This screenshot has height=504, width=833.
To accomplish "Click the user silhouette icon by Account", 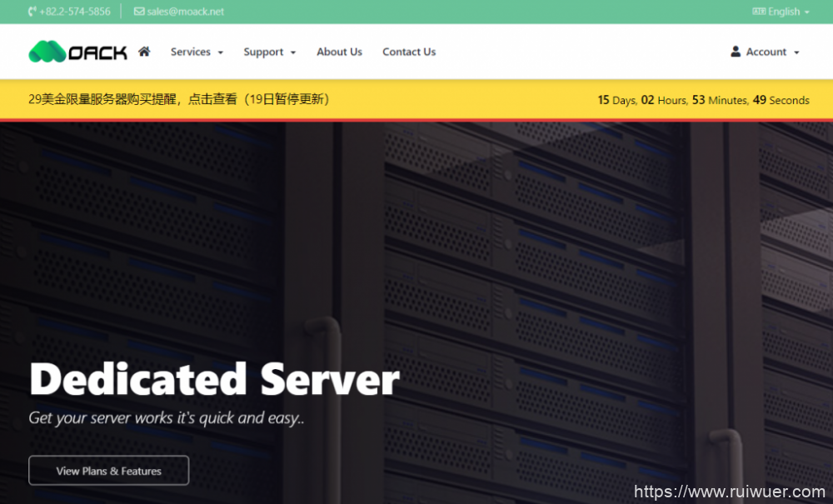I will (736, 52).
